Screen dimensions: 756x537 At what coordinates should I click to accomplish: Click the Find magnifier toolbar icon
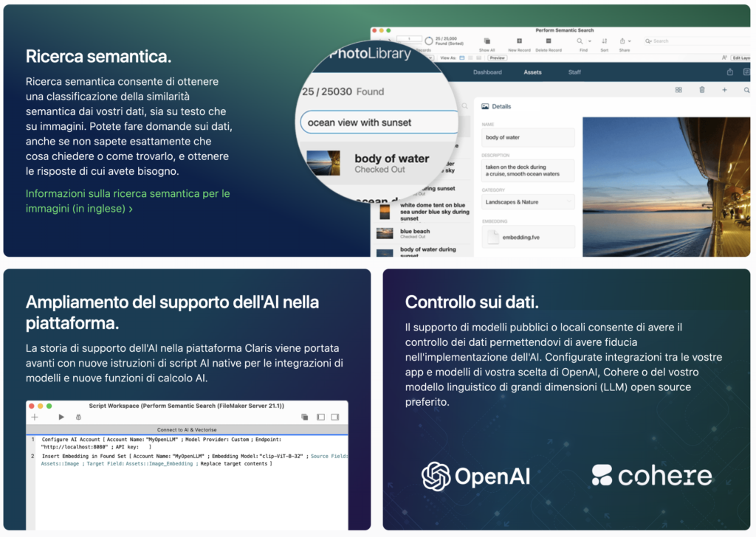pyautogui.click(x=580, y=41)
